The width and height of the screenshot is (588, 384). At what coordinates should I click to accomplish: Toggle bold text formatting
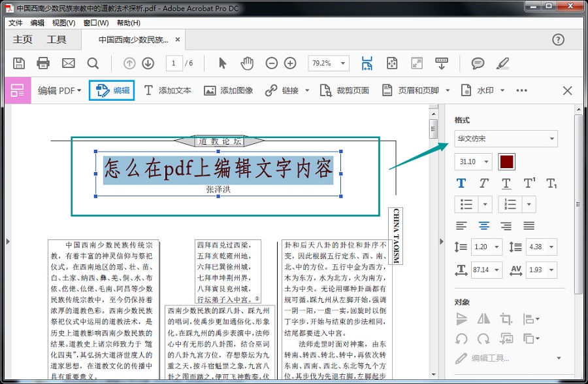coord(461,183)
